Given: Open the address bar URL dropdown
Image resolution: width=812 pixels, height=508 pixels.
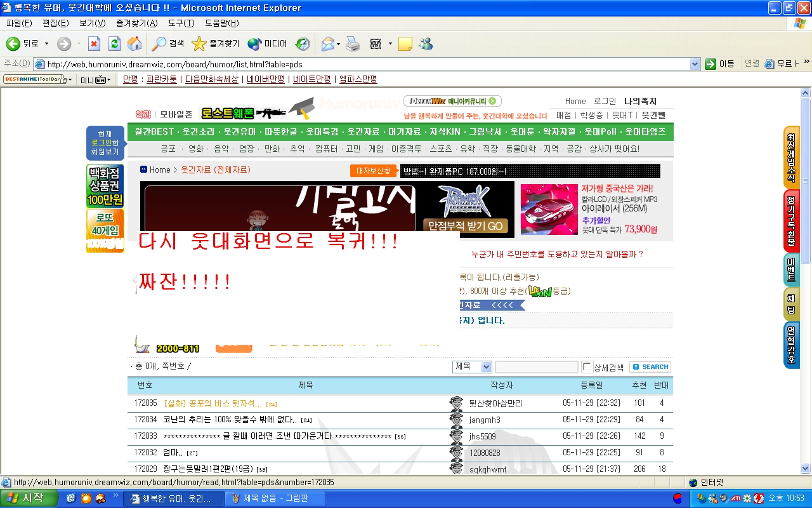Looking at the screenshot, I should [x=695, y=64].
